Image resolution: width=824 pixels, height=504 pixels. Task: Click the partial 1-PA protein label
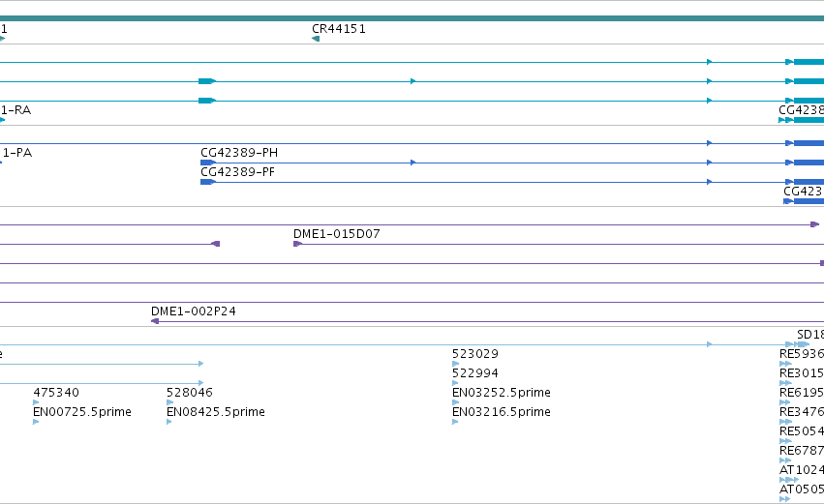pyautogui.click(x=15, y=153)
